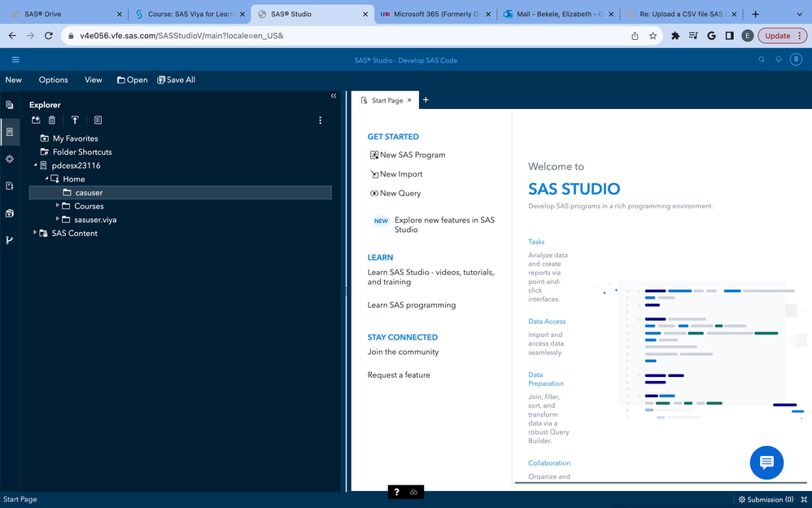The height and width of the screenshot is (508, 812).
Task: Open the Options menu
Action: click(x=54, y=80)
